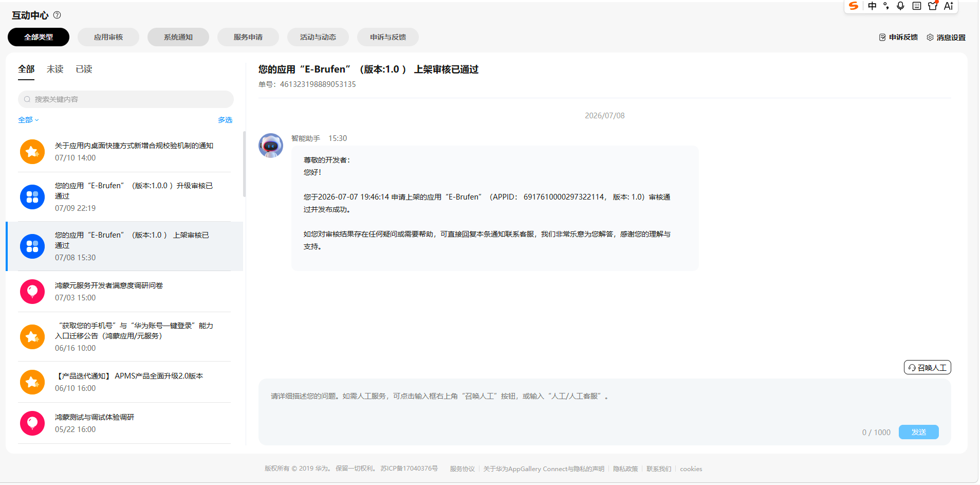Click app icon of 07/09 22:19 message

(x=32, y=197)
